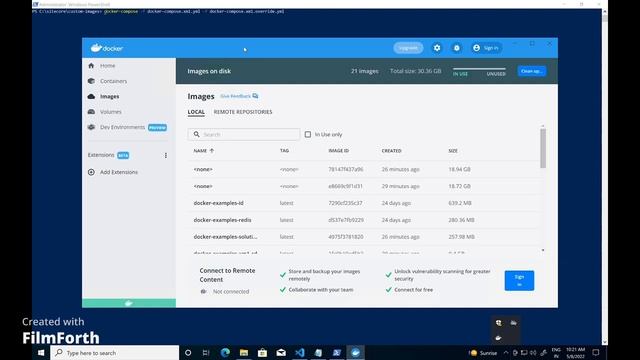Click the Give Feedback link
The image size is (640, 360).
pyautogui.click(x=239, y=96)
